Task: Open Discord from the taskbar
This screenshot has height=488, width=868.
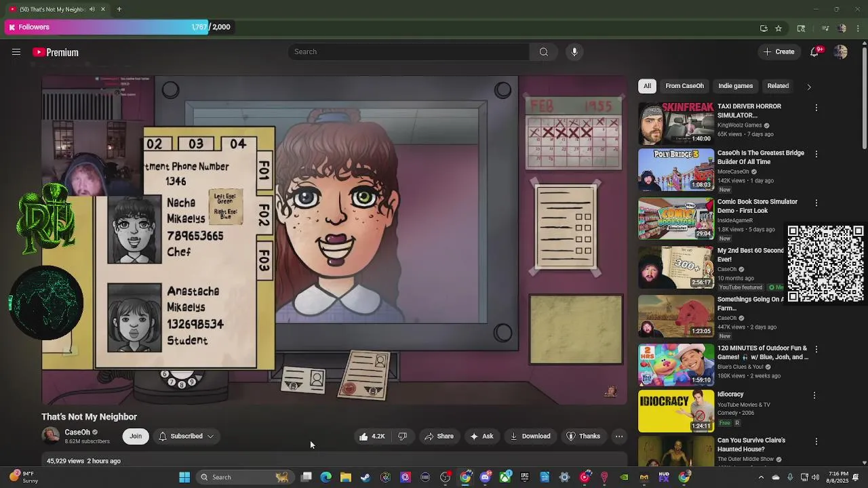Action: (485, 477)
